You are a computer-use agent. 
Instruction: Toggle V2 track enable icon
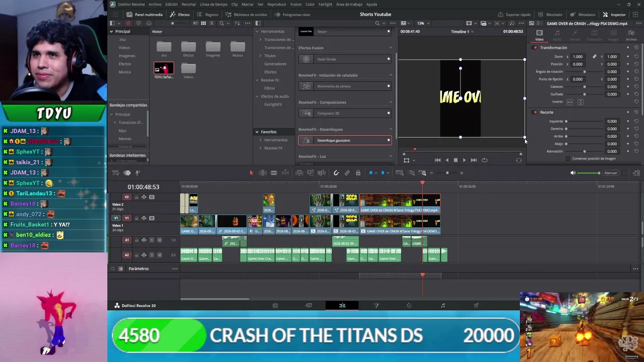151,197
